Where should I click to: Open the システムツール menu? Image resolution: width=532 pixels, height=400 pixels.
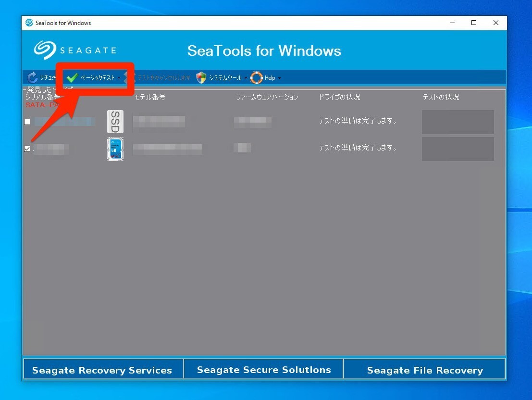[x=225, y=78]
